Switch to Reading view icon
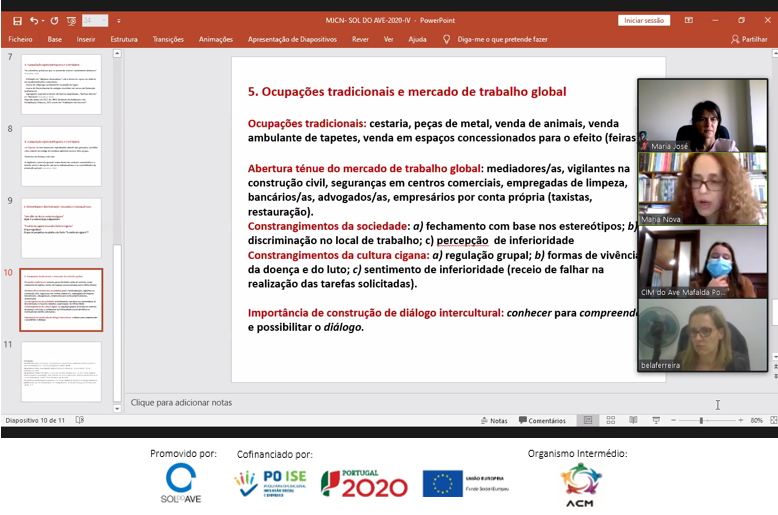This screenshot has width=778, height=515. (633, 420)
